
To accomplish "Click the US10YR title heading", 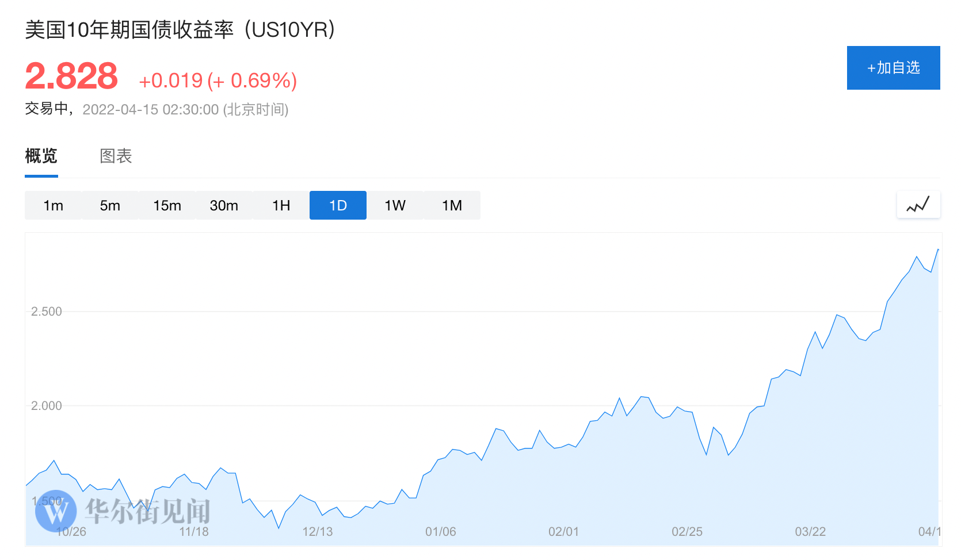I will pyautogui.click(x=180, y=30).
